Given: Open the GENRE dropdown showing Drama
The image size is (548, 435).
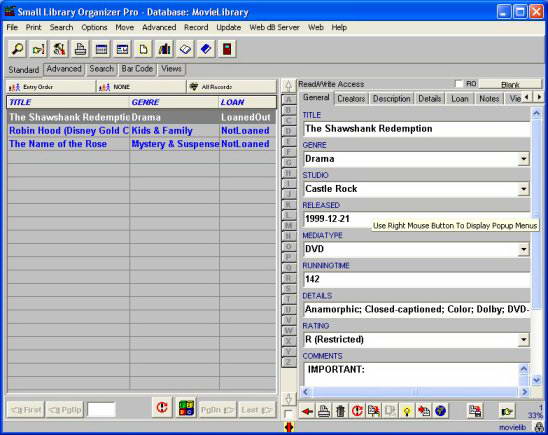Looking at the screenshot, I should point(523,159).
